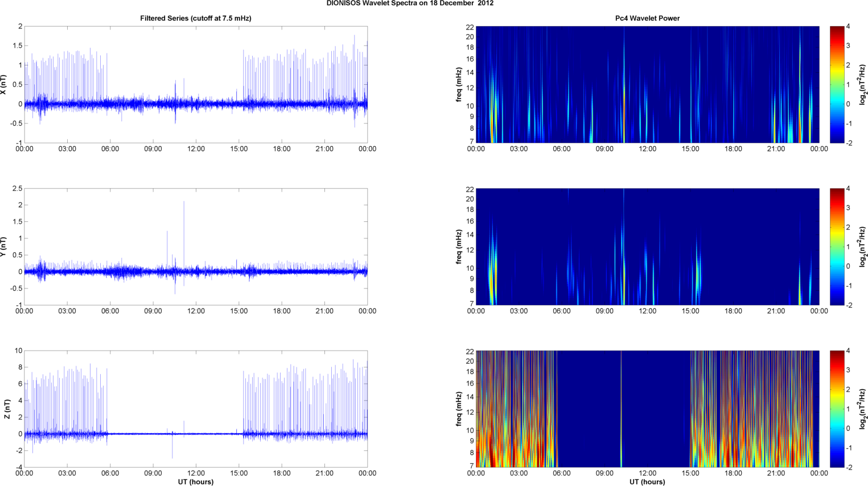Image resolution: width=868 pixels, height=486 pixels.
Task: Click 'UT (hours)' label under Z wavelet spectrogram
Action: click(x=647, y=482)
